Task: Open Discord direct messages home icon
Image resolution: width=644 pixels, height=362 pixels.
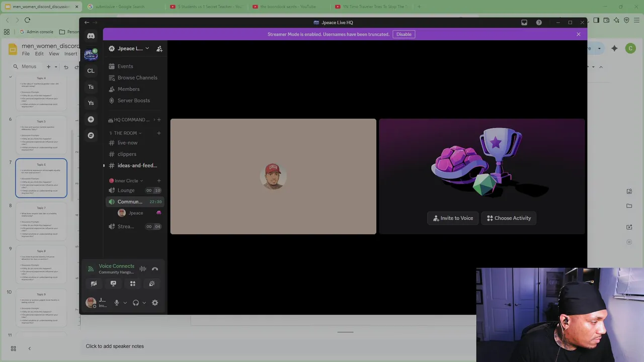Action: (91, 36)
